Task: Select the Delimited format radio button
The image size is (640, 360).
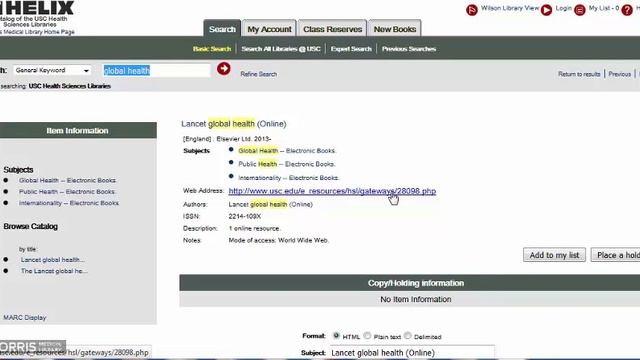Action: tap(407, 336)
